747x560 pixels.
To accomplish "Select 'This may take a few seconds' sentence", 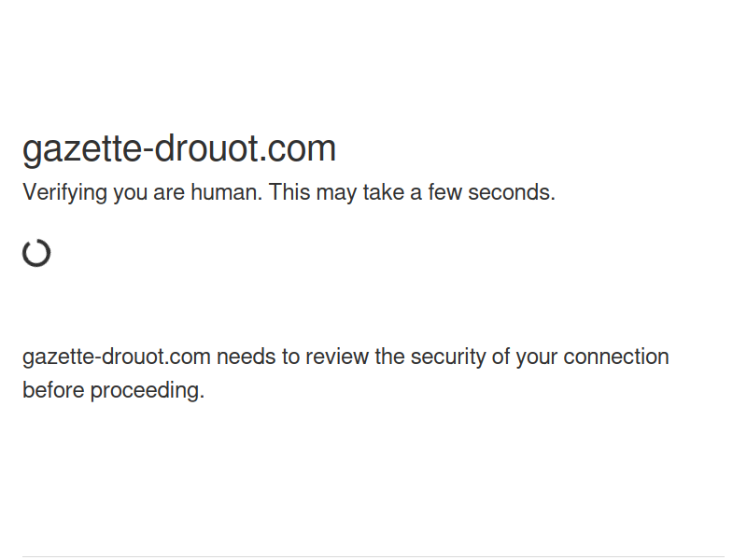I will [x=412, y=192].
